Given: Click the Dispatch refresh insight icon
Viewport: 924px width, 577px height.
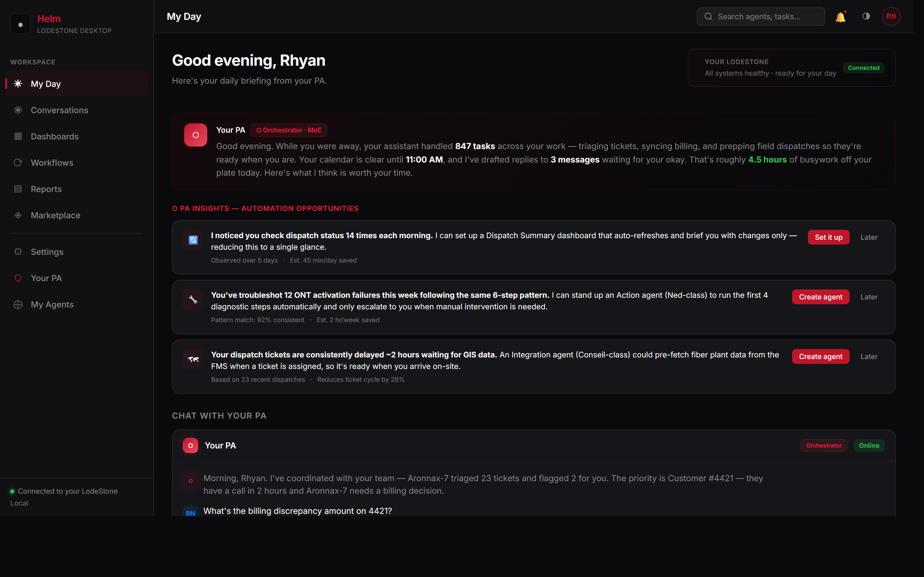Looking at the screenshot, I should click(x=193, y=240).
